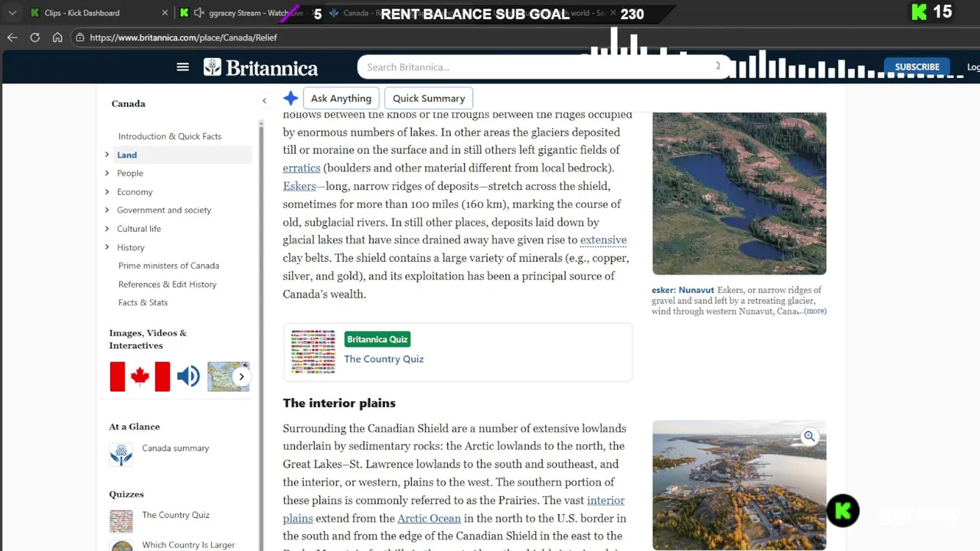Select Cultural life in the sidebar
The height and width of the screenshot is (551, 980).
139,229
